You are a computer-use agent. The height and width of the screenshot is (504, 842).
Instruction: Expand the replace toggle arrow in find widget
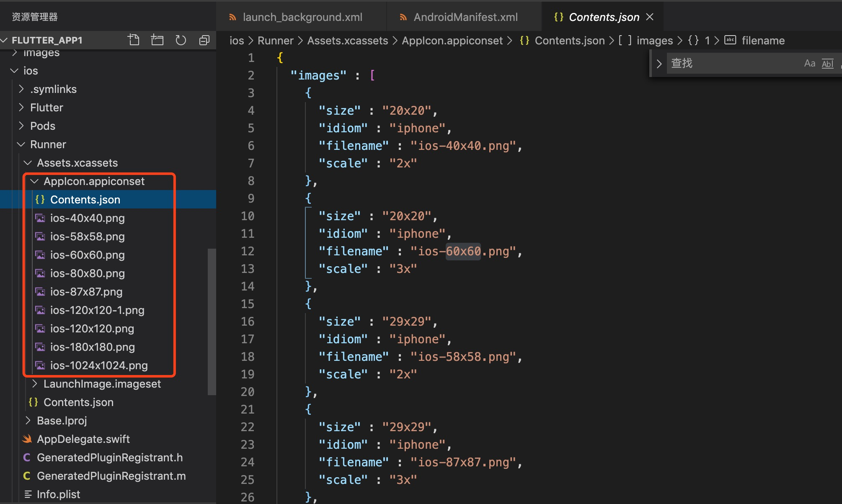[x=659, y=64]
